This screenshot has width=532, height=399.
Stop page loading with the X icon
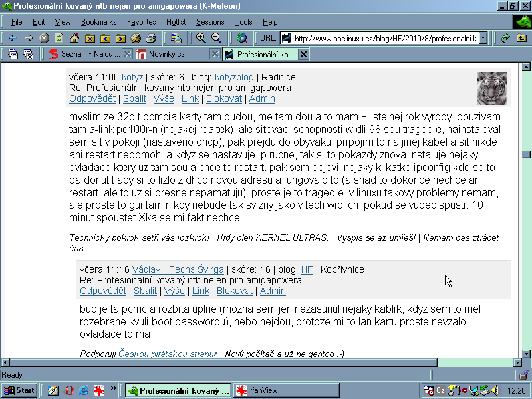(x=44, y=38)
